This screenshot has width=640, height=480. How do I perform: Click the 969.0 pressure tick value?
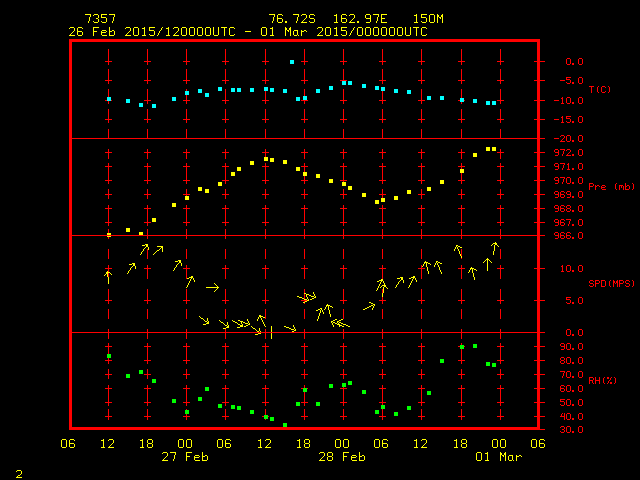pyautogui.click(x=568, y=195)
